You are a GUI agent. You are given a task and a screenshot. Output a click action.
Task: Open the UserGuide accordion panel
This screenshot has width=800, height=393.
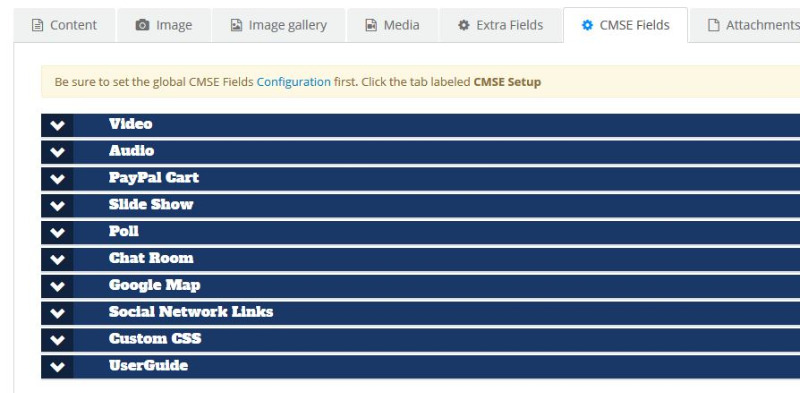[x=420, y=367]
